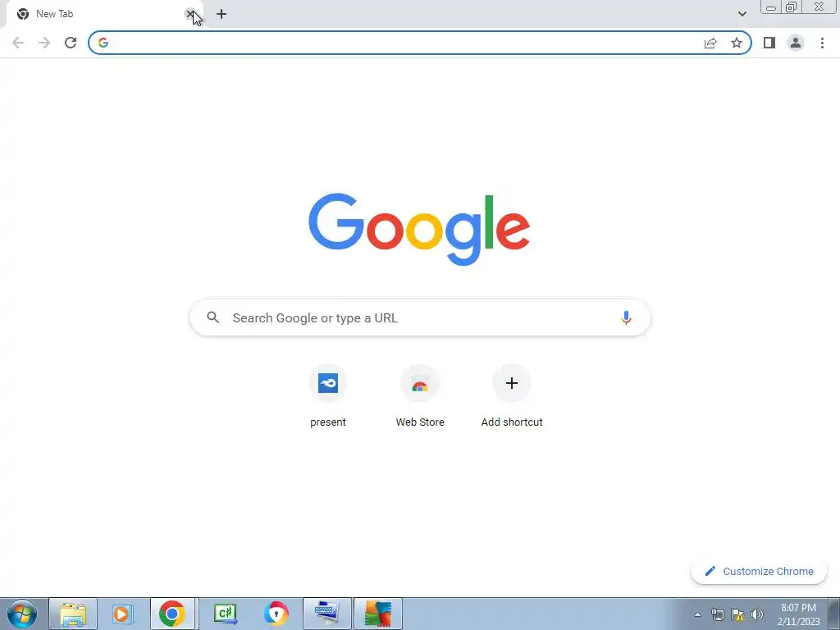The height and width of the screenshot is (630, 840).
Task: Click the back navigation arrow
Action: tap(18, 43)
